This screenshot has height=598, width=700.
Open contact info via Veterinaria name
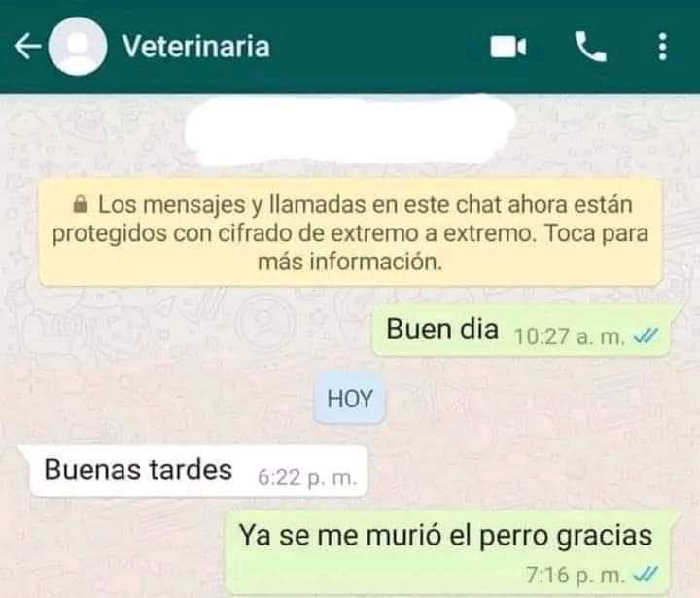click(x=196, y=47)
